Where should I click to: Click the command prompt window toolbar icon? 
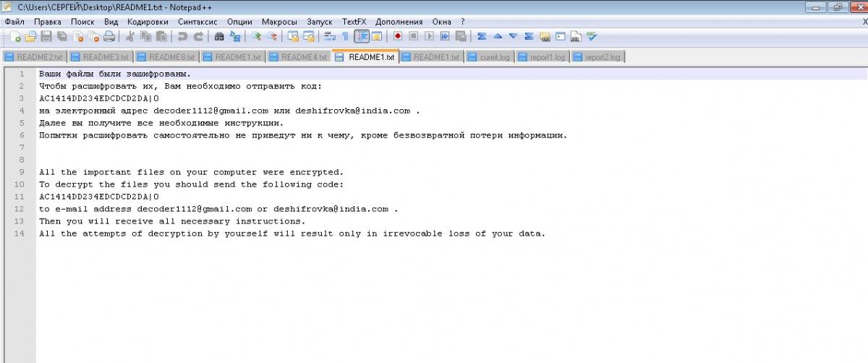(561, 36)
